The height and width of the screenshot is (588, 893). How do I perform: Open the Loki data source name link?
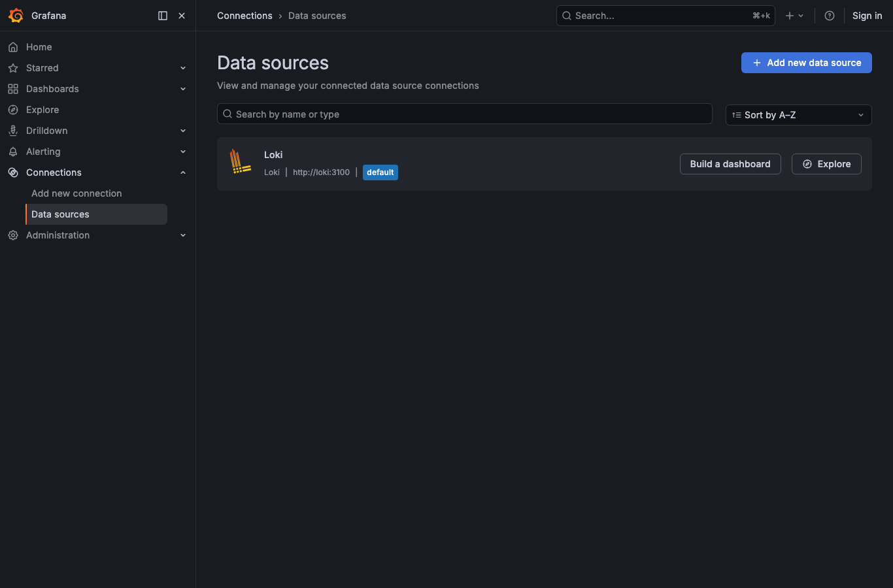(273, 155)
